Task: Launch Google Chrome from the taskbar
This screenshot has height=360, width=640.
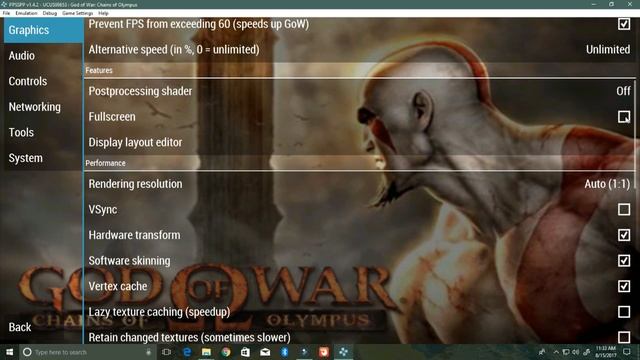Action: pyautogui.click(x=226, y=352)
